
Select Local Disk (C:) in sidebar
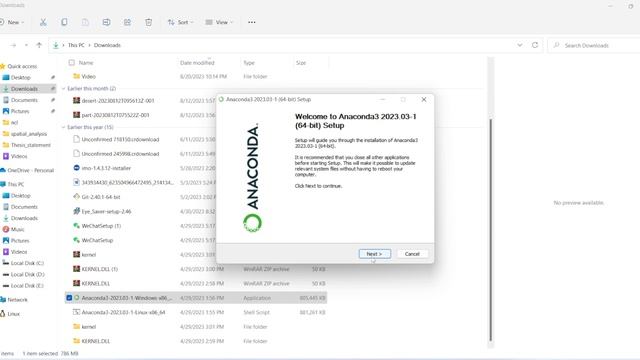[x=27, y=263]
